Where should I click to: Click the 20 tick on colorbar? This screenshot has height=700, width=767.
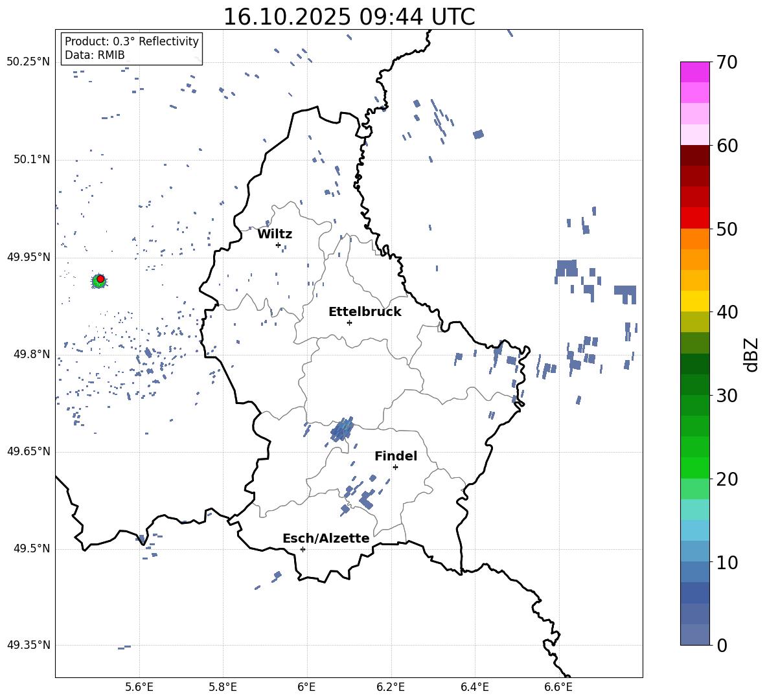pos(727,479)
